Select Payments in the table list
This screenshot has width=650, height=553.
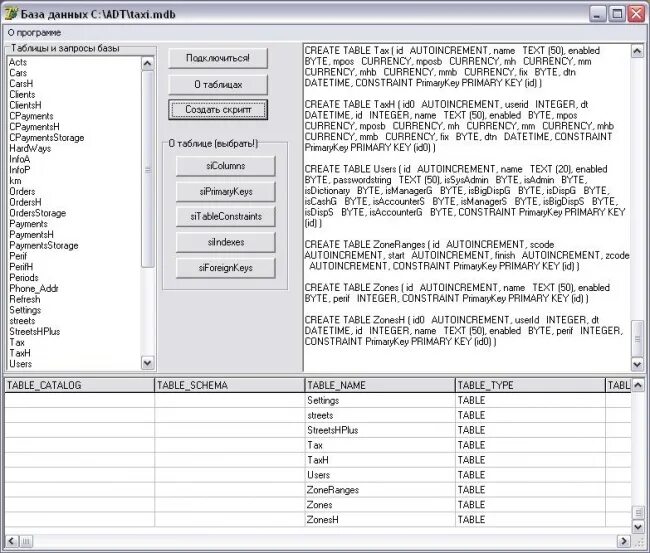click(x=29, y=224)
